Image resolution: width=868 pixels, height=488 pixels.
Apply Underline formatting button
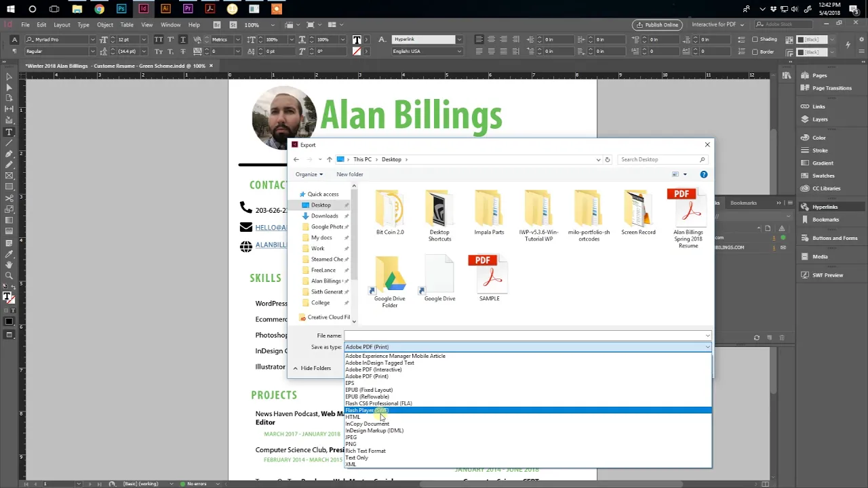[183, 39]
